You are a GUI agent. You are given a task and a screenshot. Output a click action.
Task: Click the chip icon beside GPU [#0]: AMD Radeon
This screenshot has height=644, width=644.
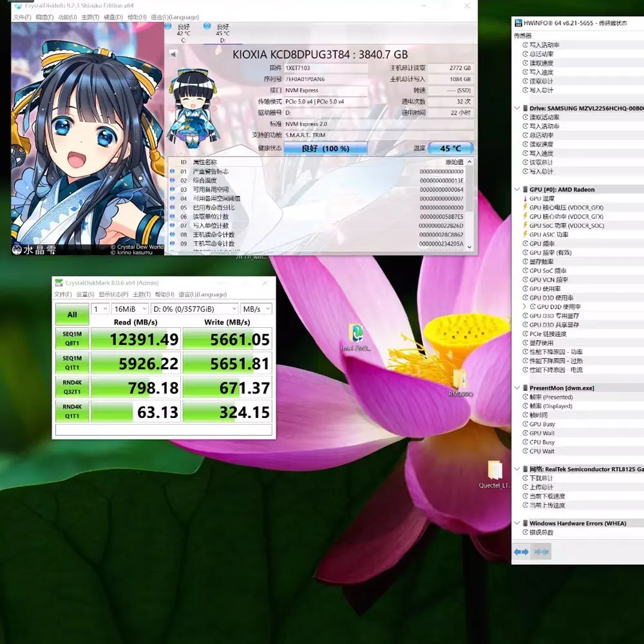525,189
